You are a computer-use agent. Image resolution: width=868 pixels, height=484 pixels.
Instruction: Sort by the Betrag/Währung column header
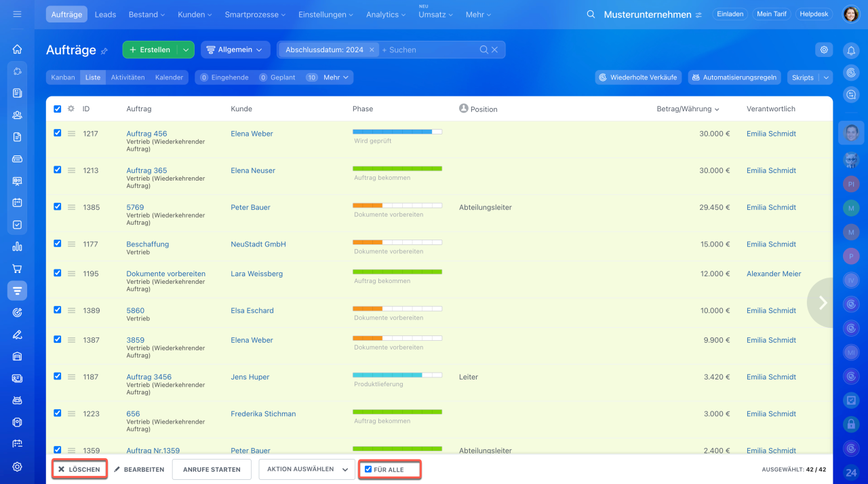click(x=688, y=109)
